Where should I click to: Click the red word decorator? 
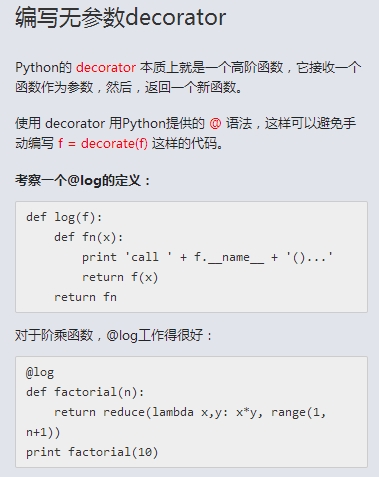coord(106,68)
